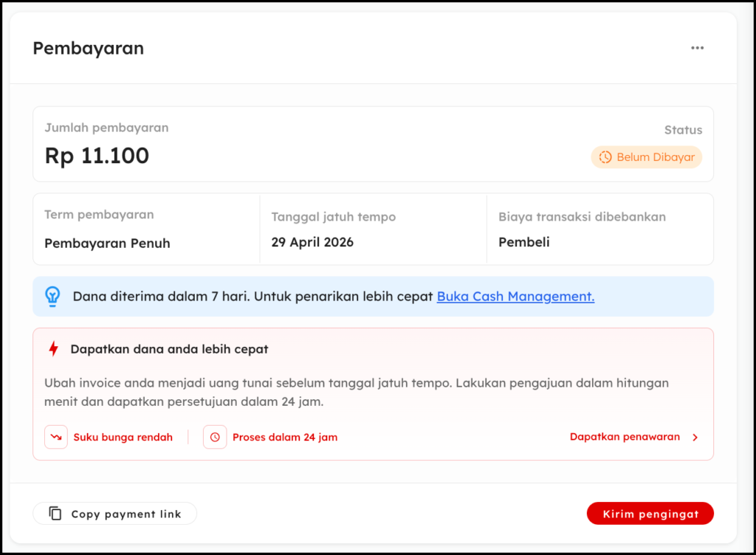Image resolution: width=756 pixels, height=555 pixels.
Task: Click the Suku bunga rendah label
Action: (123, 437)
